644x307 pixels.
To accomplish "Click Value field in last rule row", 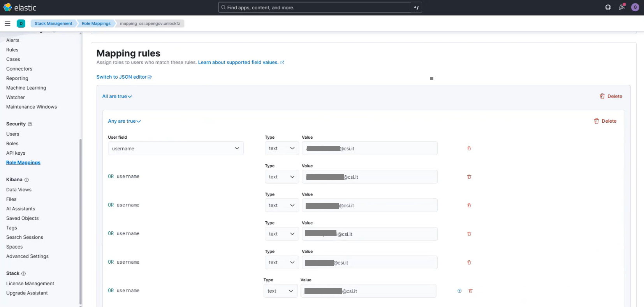I will [x=368, y=291].
